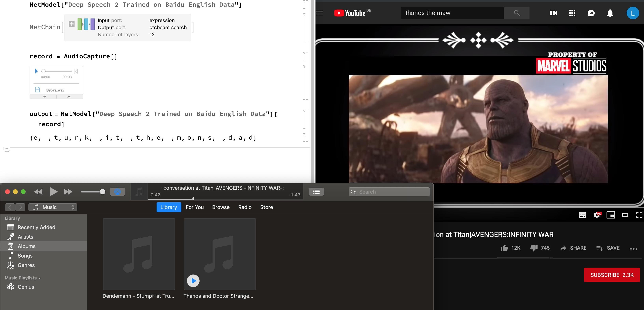The height and width of the screenshot is (310, 644).
Task: Open YouTube notifications bell
Action: [x=610, y=13]
